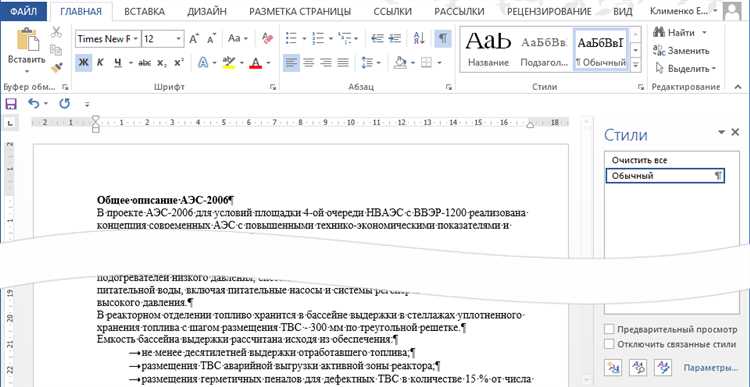The width and height of the screenshot is (750, 387).
Task: Toggle paragraph marks display (¶)
Action: 443,38
